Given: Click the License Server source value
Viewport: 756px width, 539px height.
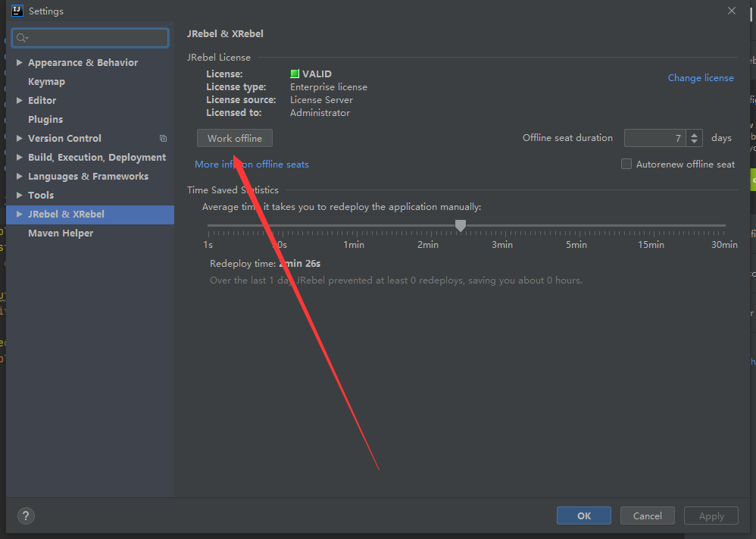Looking at the screenshot, I should coord(321,100).
